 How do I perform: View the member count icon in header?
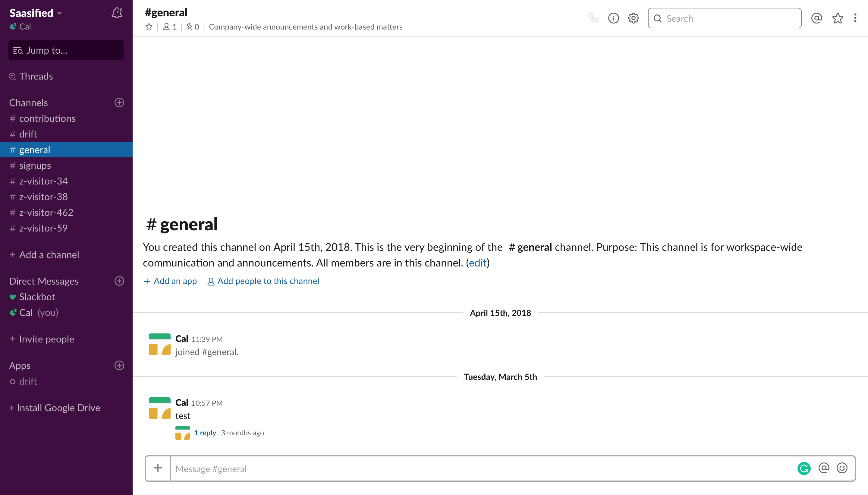pos(170,27)
